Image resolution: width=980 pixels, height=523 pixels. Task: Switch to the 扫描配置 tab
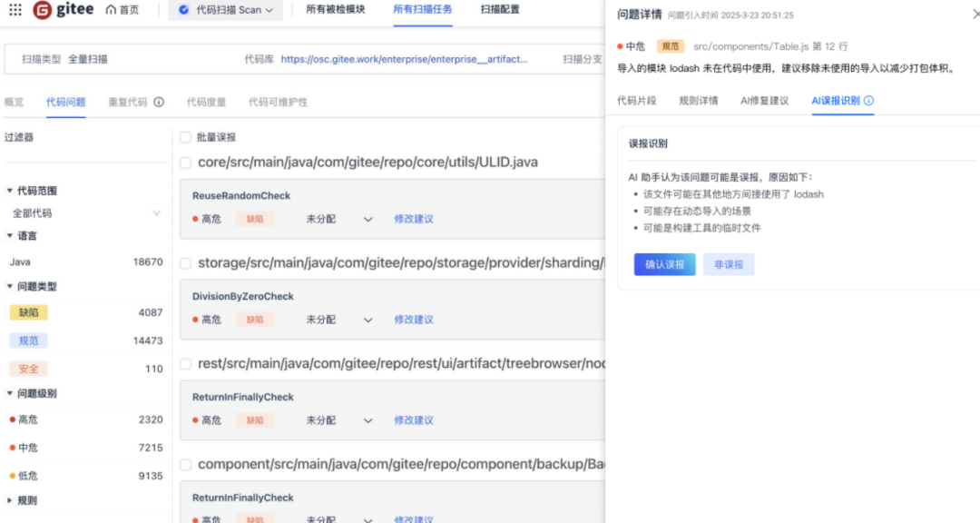coord(500,10)
